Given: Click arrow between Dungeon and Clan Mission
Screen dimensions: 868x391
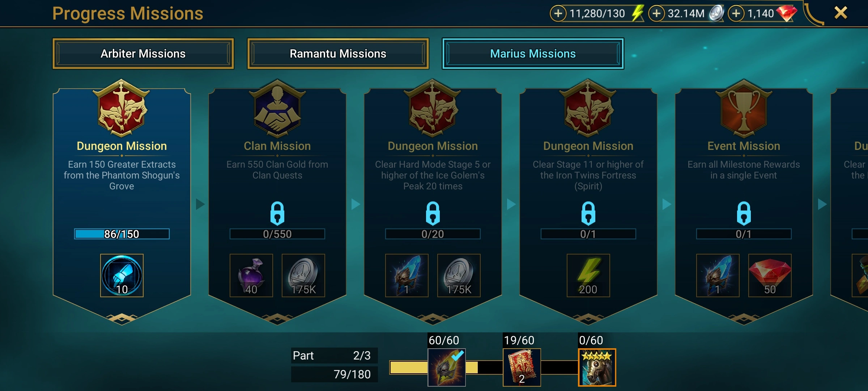Looking at the screenshot, I should click(200, 204).
